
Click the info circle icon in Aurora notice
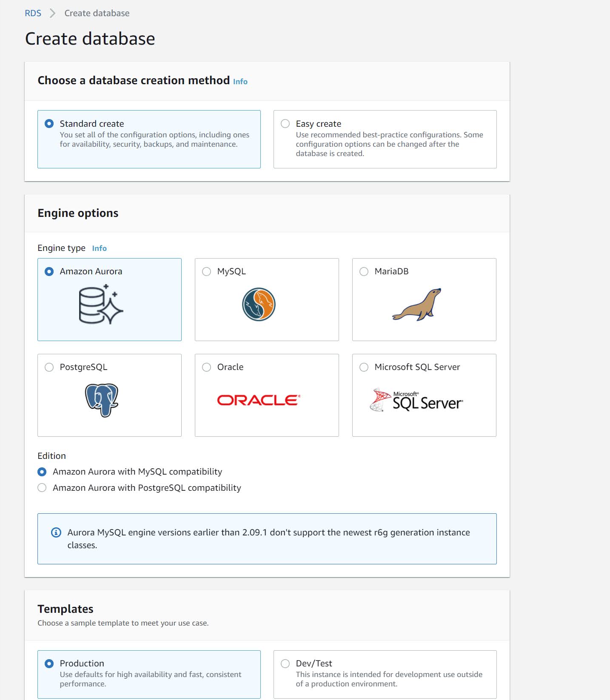click(x=56, y=532)
